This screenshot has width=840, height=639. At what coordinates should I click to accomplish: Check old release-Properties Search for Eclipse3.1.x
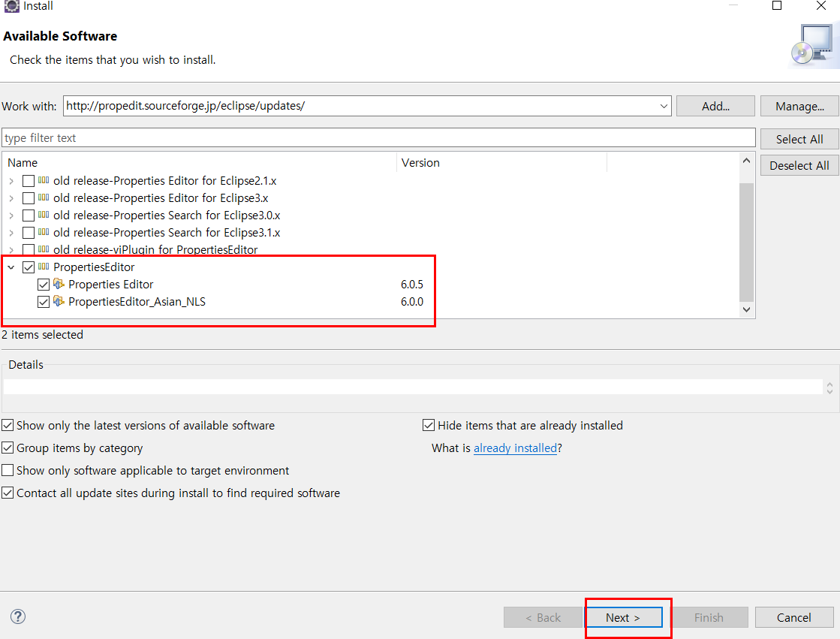pos(29,233)
